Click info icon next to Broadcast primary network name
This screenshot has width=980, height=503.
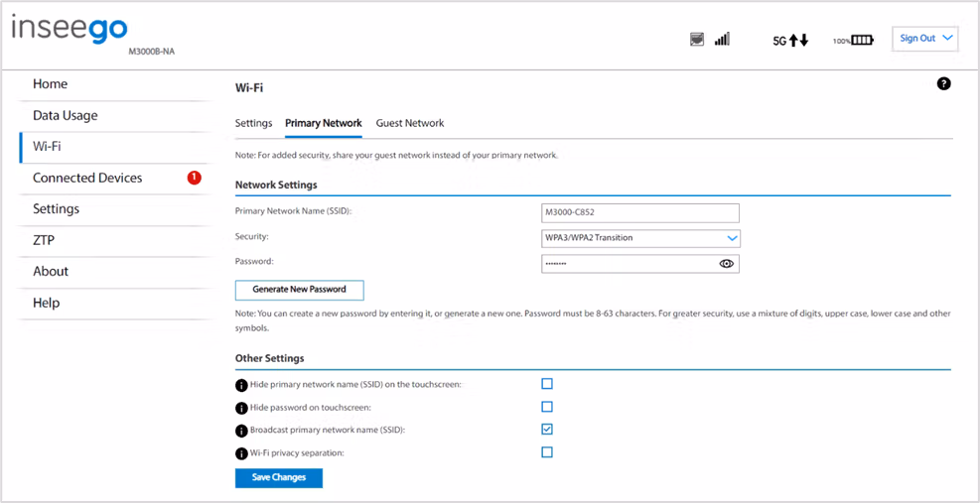(x=241, y=431)
